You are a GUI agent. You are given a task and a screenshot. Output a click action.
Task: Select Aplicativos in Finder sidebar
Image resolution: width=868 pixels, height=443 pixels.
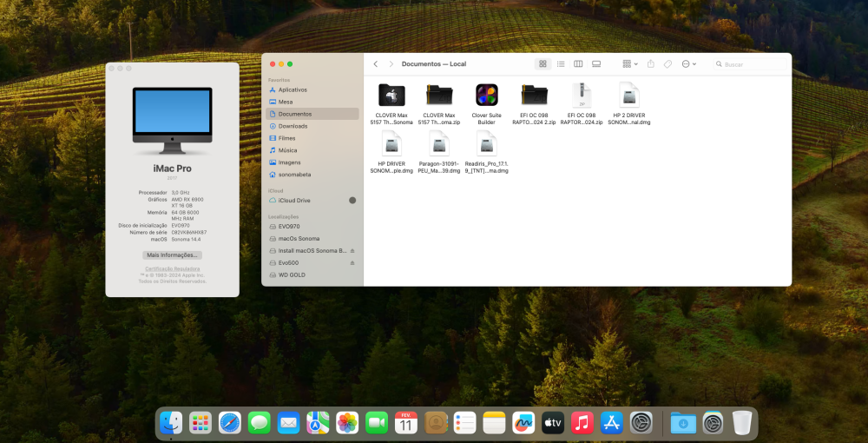tap(312, 89)
